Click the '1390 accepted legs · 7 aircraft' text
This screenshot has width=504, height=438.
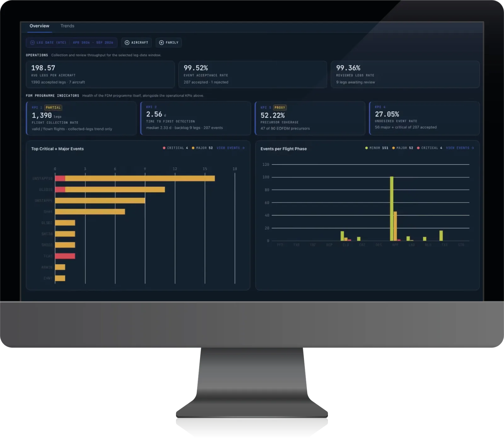58,82
